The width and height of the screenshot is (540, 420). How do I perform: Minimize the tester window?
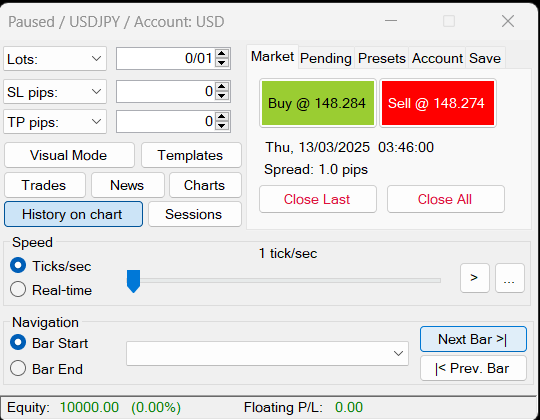pos(391,21)
